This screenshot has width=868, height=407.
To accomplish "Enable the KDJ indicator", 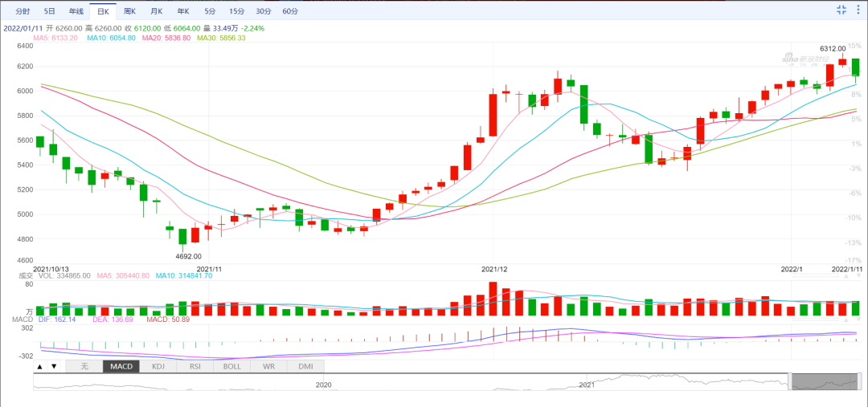I will point(158,366).
